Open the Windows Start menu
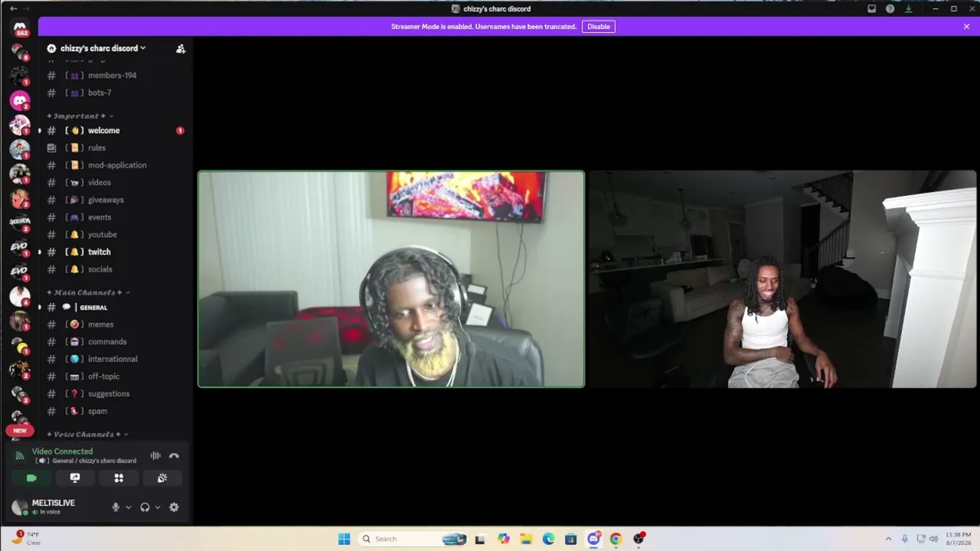The width and height of the screenshot is (980, 551). [344, 539]
